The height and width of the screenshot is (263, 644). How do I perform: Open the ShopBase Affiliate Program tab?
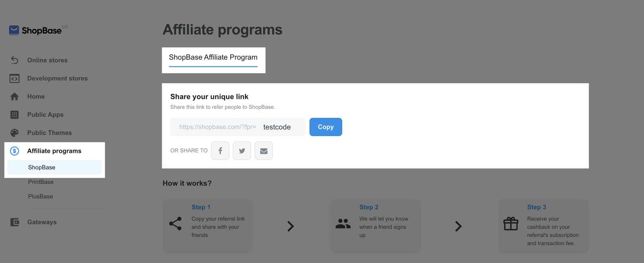[x=213, y=58]
